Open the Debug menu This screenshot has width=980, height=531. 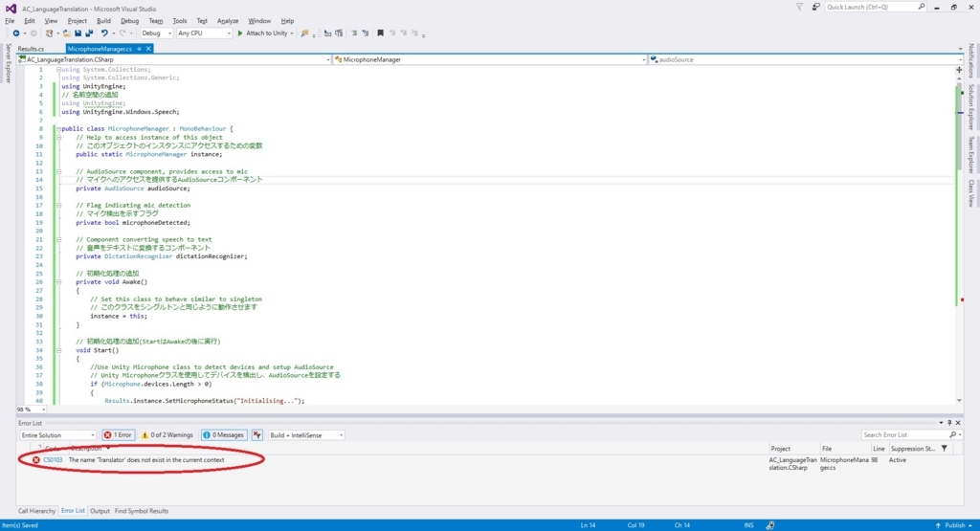(x=130, y=21)
